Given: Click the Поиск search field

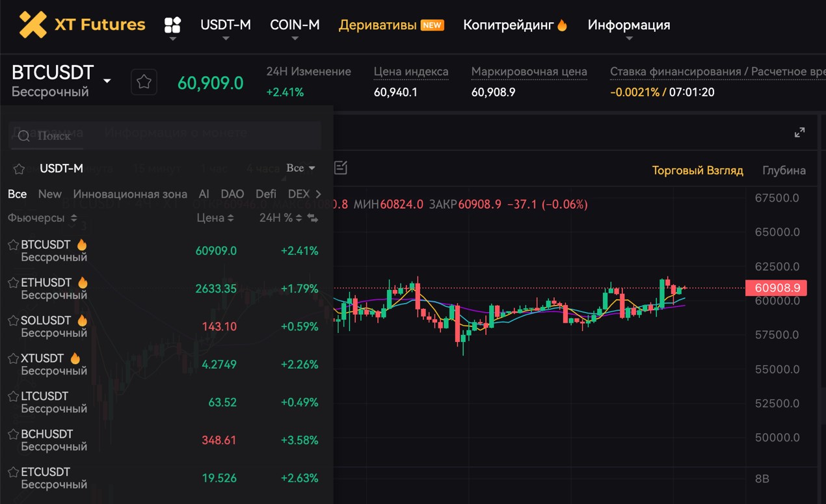Looking at the screenshot, I should click(166, 136).
